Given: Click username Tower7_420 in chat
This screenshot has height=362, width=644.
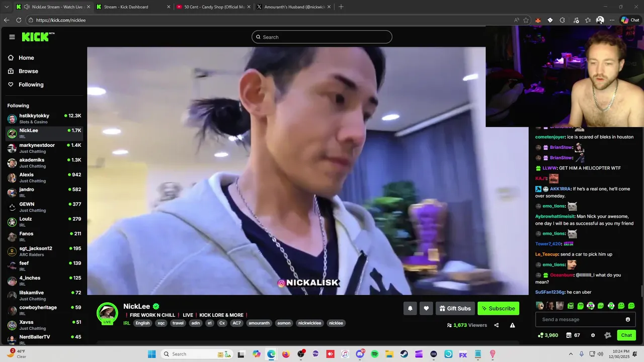Looking at the screenshot, I should coord(548,244).
